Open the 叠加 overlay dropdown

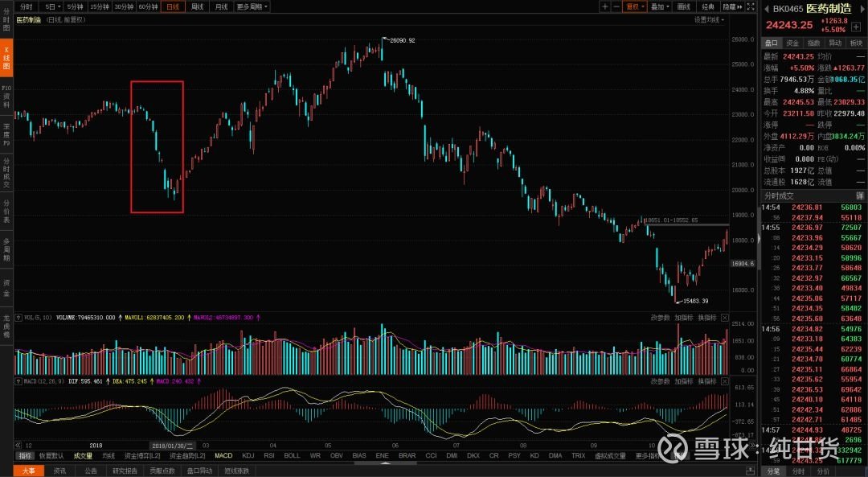(x=659, y=6)
